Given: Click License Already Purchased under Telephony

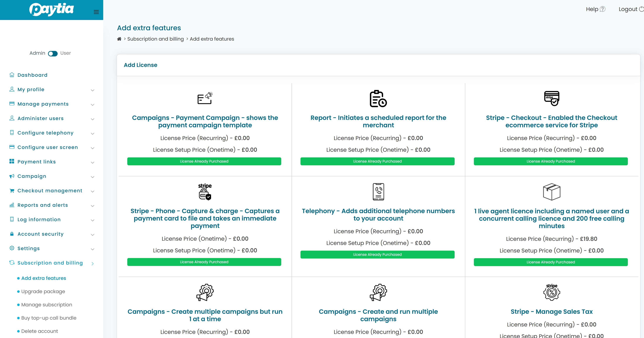Looking at the screenshot, I should 377,255.
